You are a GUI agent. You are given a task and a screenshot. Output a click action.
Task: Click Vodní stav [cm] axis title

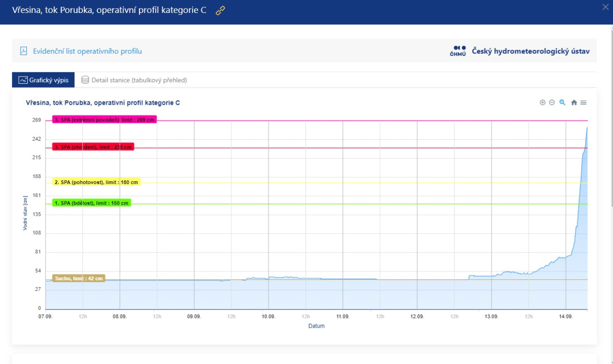coord(25,214)
